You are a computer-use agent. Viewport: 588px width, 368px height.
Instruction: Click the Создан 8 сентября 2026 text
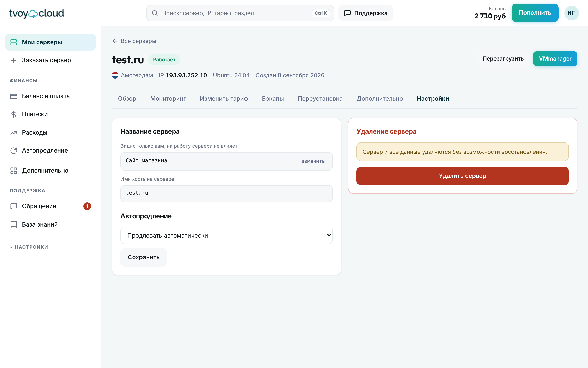290,75
